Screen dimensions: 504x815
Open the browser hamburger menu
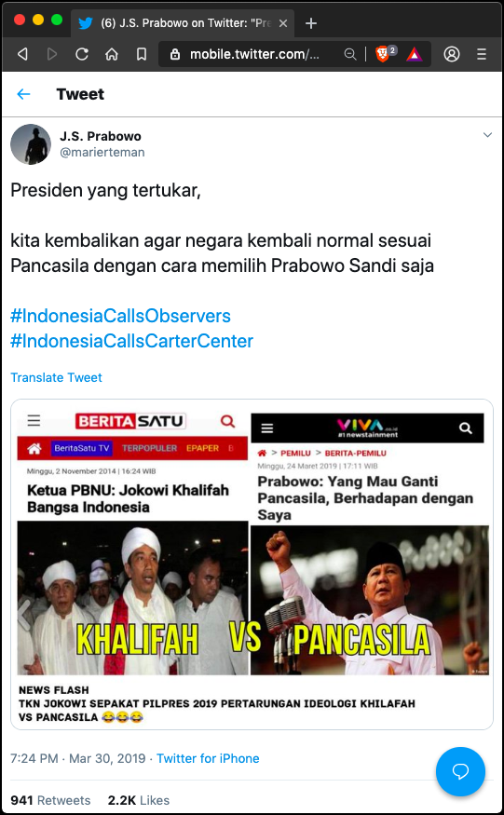coord(482,54)
